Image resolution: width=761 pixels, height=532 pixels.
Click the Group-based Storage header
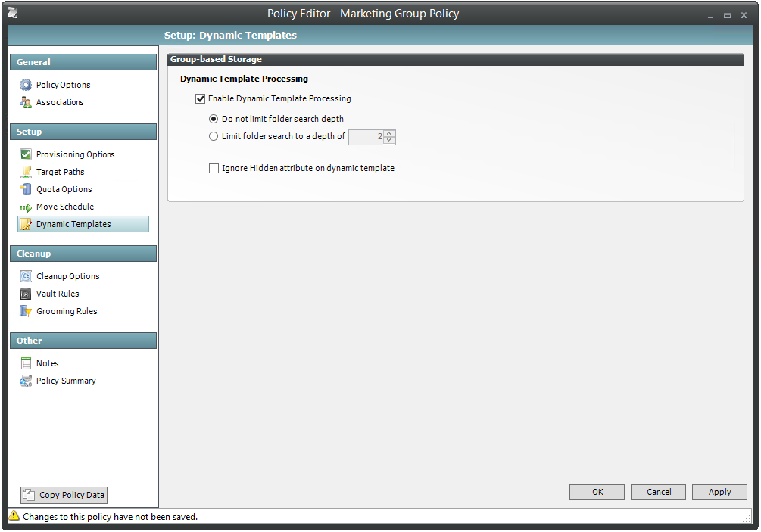(x=456, y=59)
